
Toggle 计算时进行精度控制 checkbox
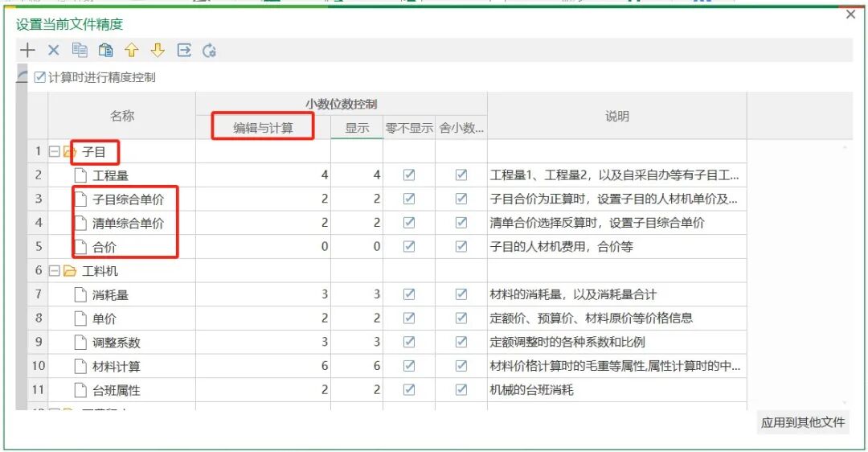pyautogui.click(x=40, y=77)
